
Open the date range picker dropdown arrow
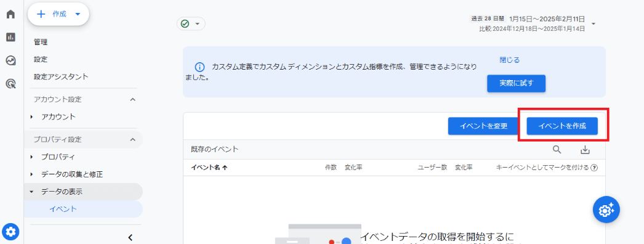coord(593,24)
